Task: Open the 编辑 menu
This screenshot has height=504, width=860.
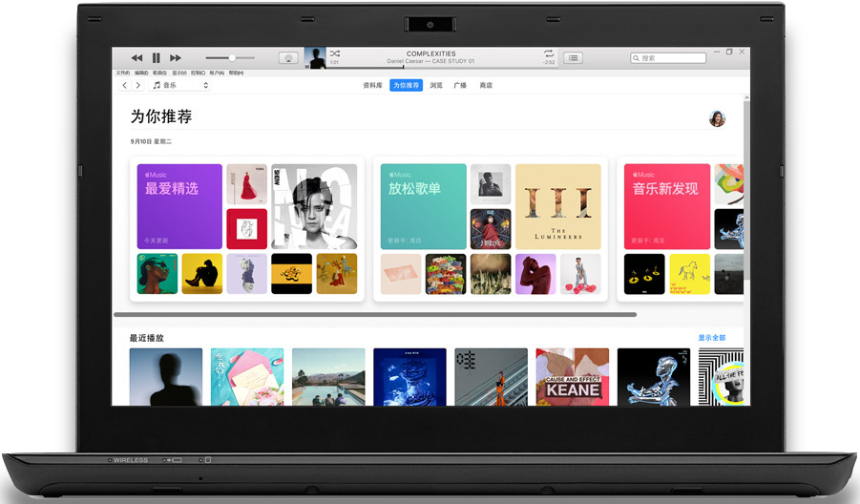Action: pos(141,73)
